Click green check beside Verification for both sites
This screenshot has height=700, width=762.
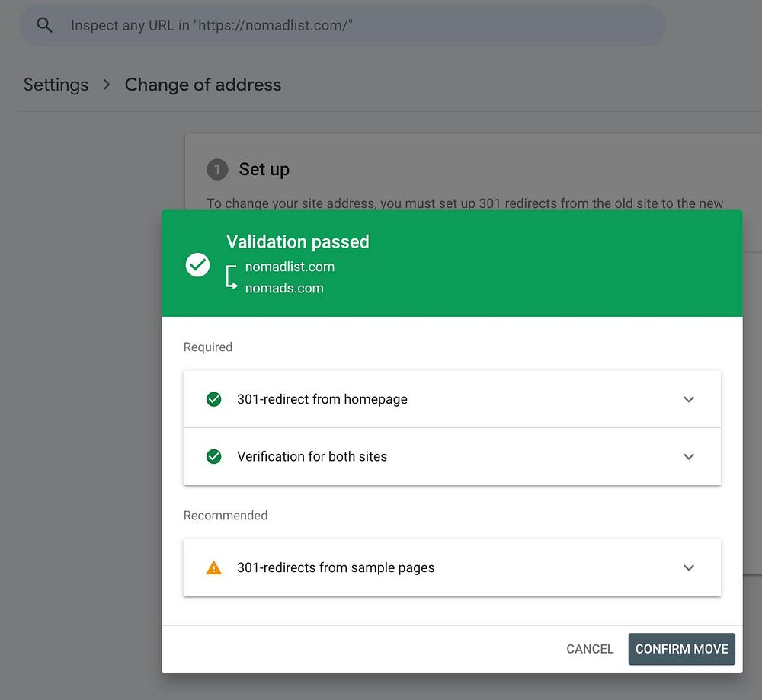(x=214, y=456)
